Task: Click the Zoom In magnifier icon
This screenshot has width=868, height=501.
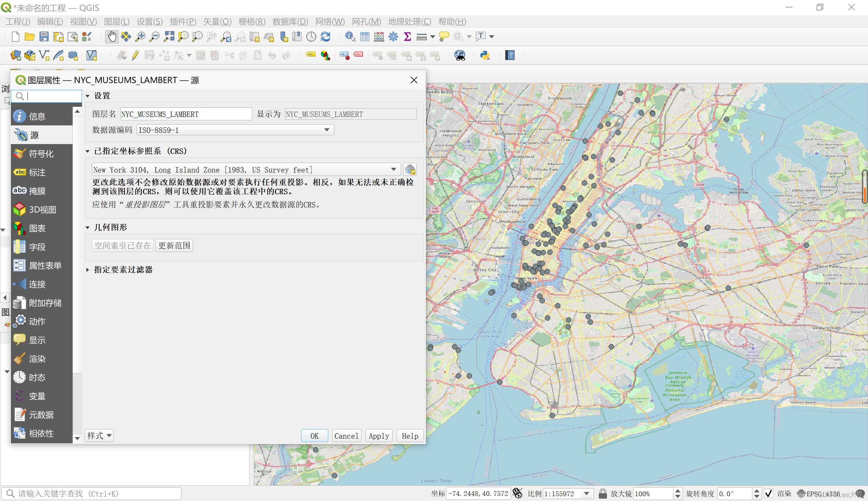Action: (140, 37)
